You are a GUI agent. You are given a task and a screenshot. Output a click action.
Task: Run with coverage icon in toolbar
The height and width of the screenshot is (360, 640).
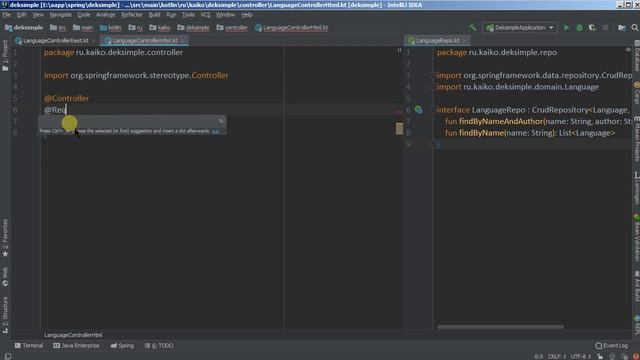coord(592,28)
